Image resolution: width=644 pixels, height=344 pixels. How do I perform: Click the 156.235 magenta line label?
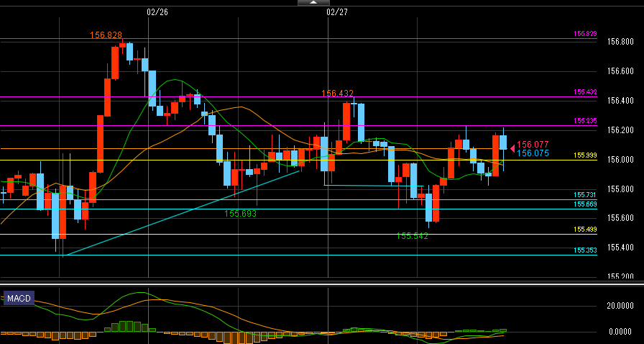pos(585,121)
